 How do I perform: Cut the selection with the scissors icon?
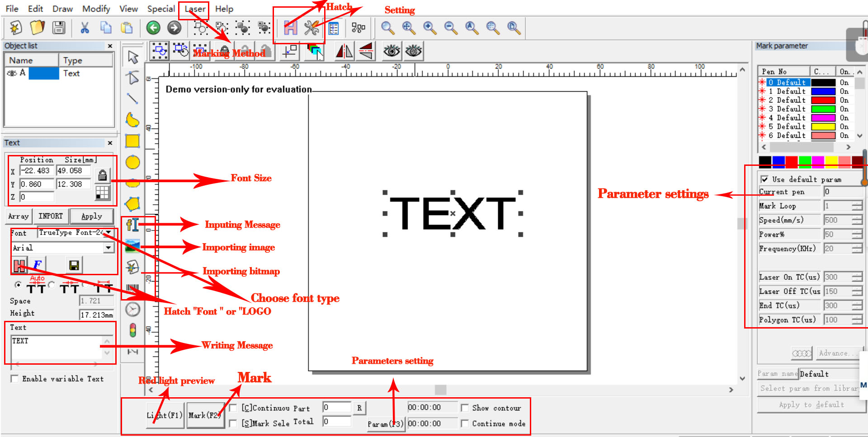coord(85,28)
